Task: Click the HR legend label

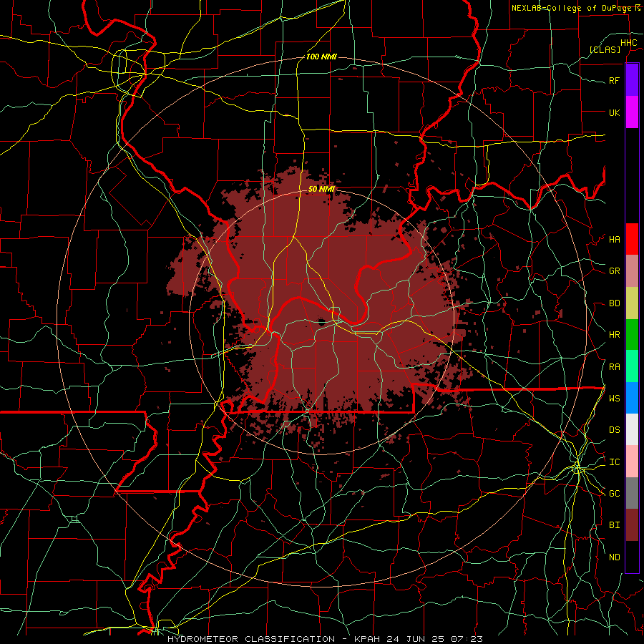Action: pyautogui.click(x=614, y=335)
